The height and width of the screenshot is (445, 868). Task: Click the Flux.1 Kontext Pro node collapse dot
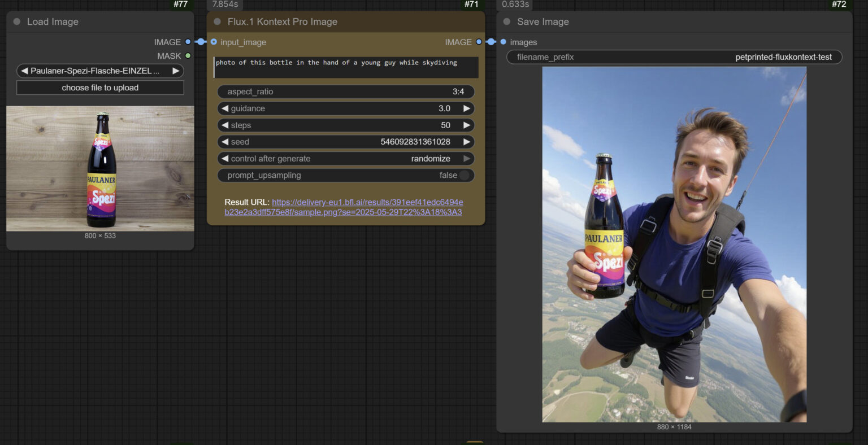click(x=217, y=21)
